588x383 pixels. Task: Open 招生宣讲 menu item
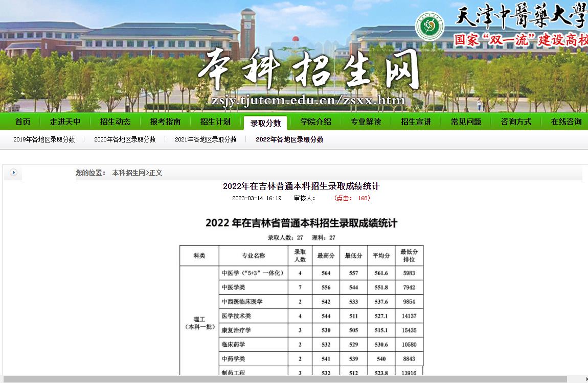pyautogui.click(x=416, y=122)
